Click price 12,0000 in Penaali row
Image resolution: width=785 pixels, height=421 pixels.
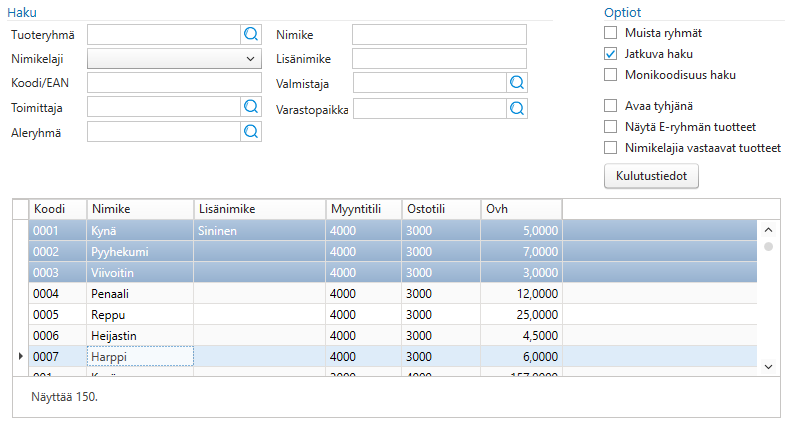click(x=521, y=294)
